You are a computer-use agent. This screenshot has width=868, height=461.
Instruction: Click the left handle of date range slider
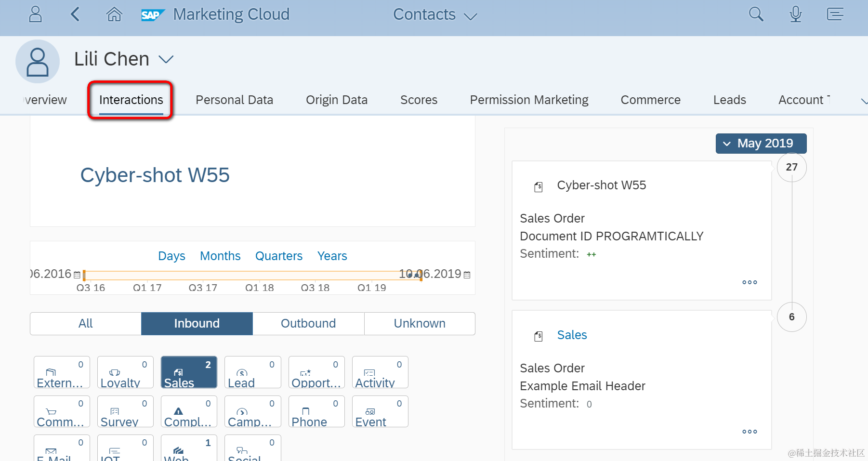[84, 276]
